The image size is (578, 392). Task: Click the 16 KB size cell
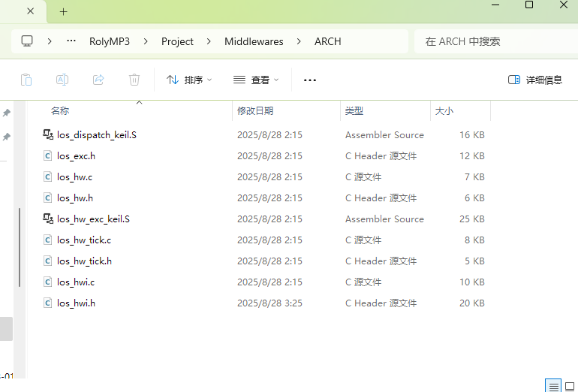pyautogui.click(x=472, y=135)
